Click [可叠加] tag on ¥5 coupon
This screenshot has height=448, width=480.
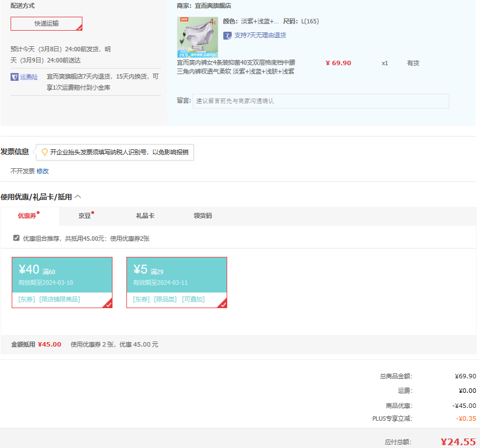tap(193, 299)
